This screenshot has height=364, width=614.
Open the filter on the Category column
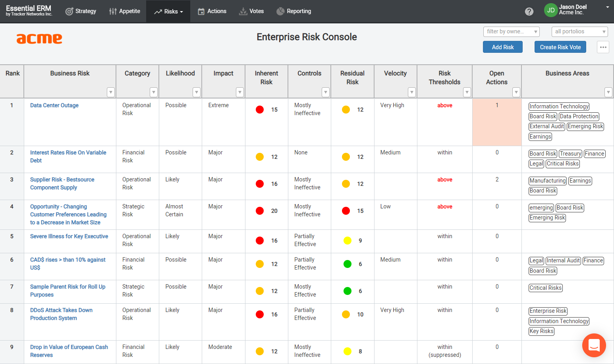[154, 92]
